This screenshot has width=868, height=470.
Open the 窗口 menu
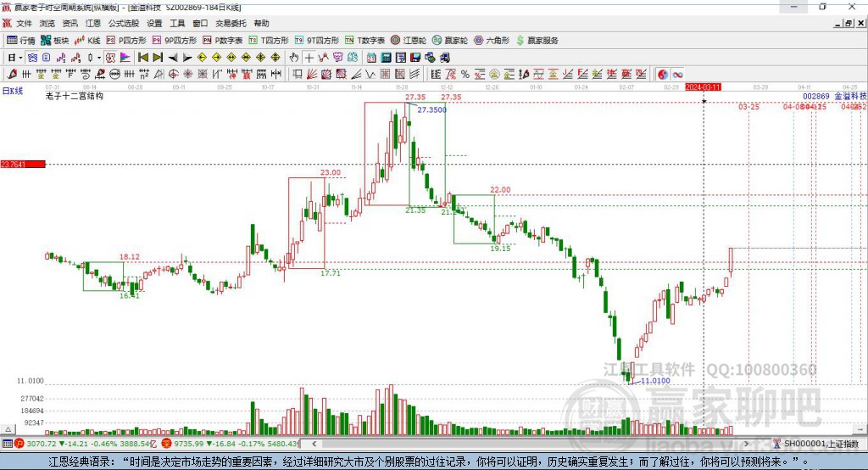tap(200, 23)
